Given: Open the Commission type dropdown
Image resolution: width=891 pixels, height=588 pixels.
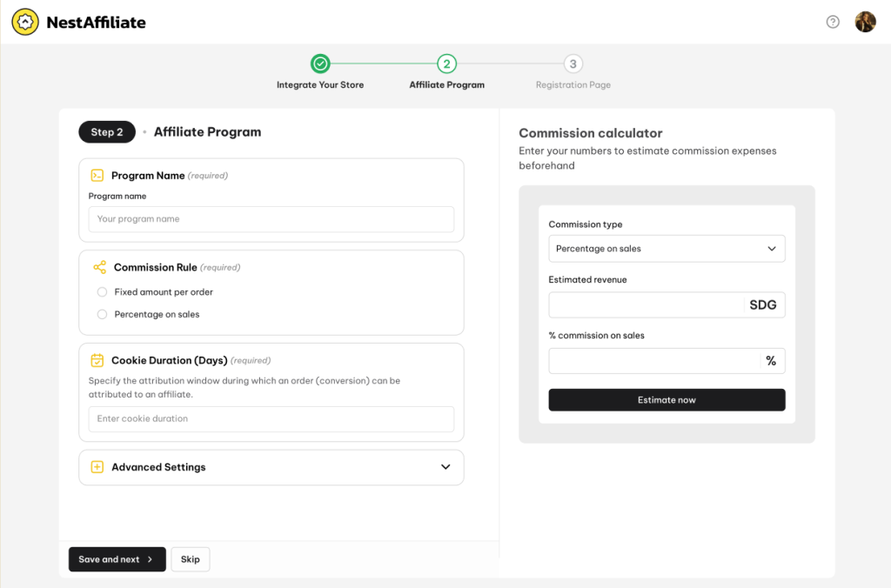Looking at the screenshot, I should pyautogui.click(x=667, y=249).
